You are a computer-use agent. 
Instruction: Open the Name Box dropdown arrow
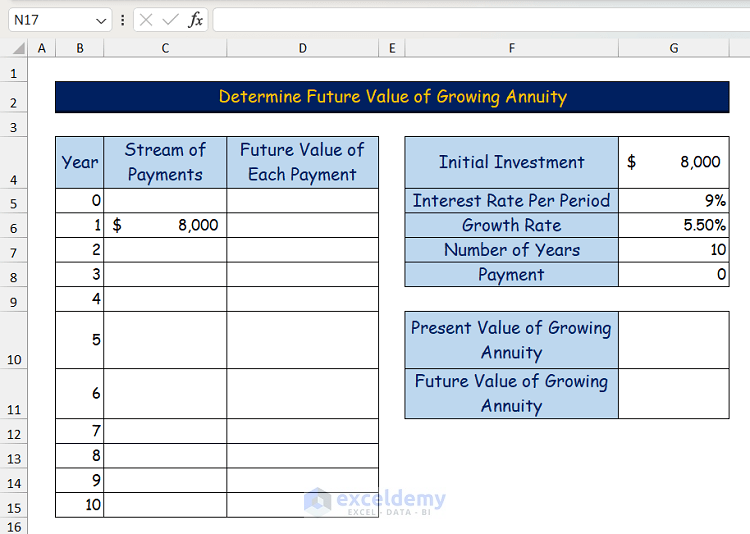coord(101,21)
